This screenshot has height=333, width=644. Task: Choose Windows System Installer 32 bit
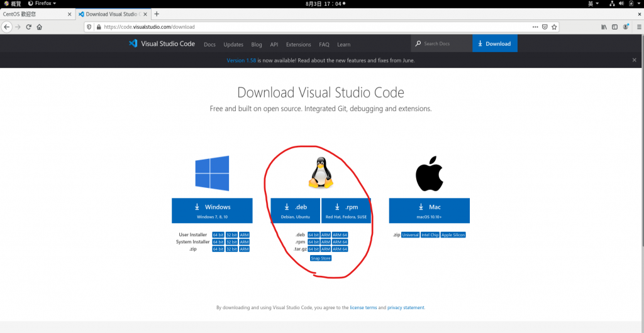(x=231, y=242)
